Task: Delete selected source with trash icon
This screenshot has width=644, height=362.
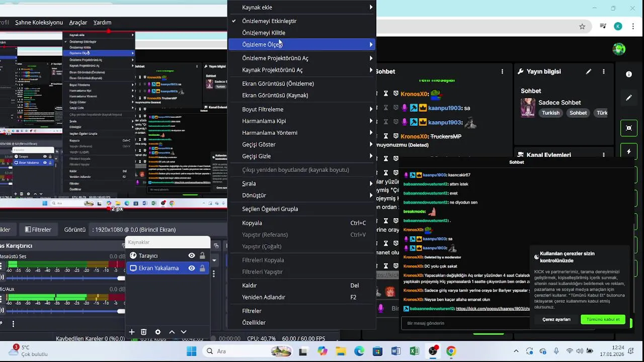Action: pyautogui.click(x=144, y=332)
